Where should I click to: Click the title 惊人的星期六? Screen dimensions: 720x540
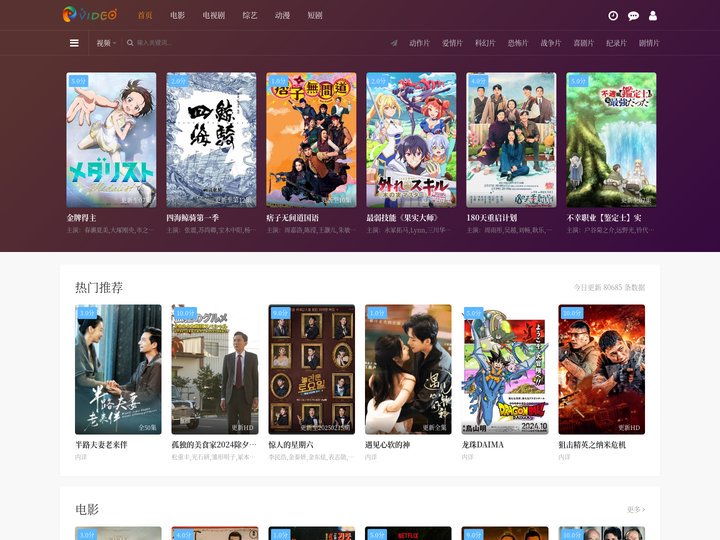tap(291, 444)
